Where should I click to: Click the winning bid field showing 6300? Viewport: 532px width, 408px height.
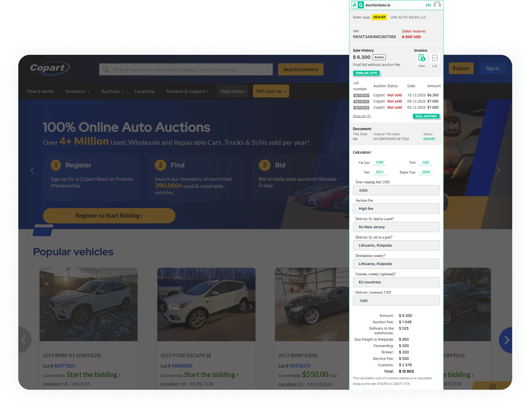tap(396, 190)
